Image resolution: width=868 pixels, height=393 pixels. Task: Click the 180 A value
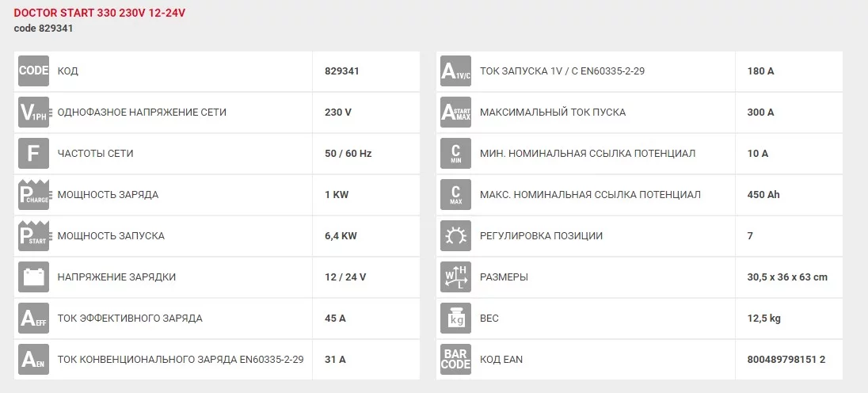point(760,71)
